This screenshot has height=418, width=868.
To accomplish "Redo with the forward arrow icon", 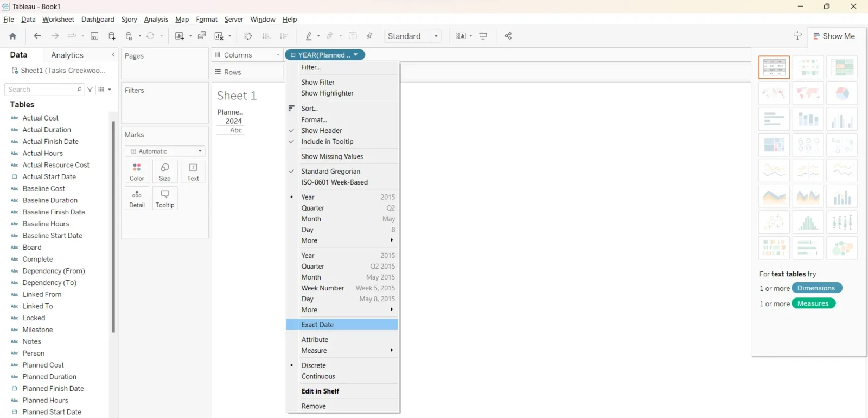I will [55, 36].
